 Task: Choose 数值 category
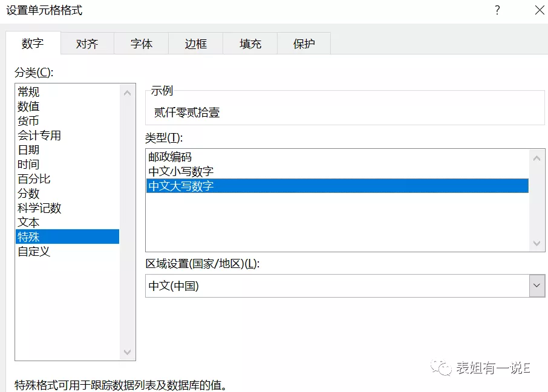68,106
